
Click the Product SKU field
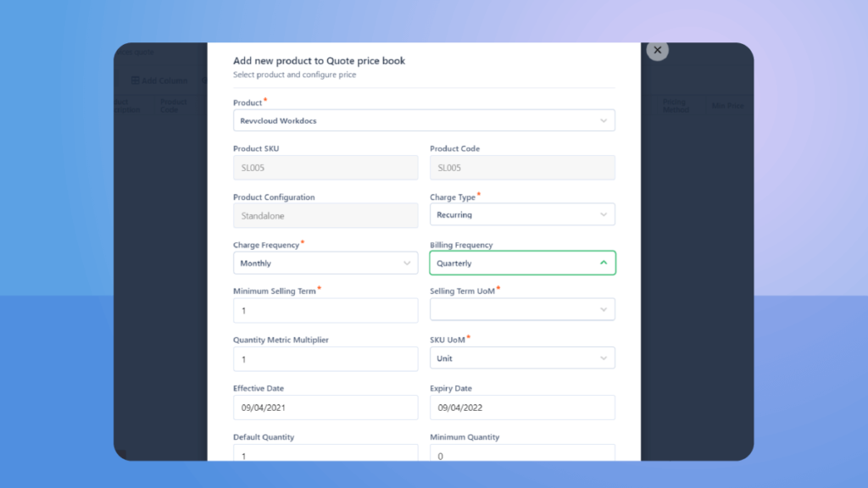point(325,168)
